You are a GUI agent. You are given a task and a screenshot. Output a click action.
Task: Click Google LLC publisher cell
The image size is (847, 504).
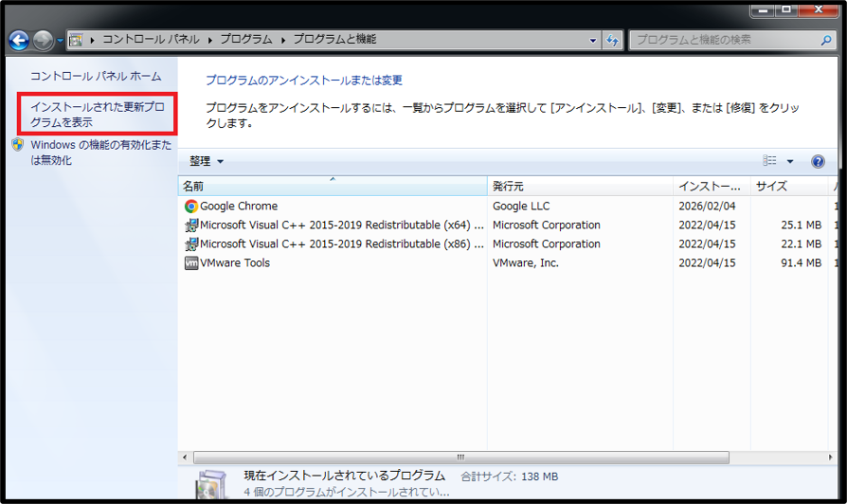(521, 206)
